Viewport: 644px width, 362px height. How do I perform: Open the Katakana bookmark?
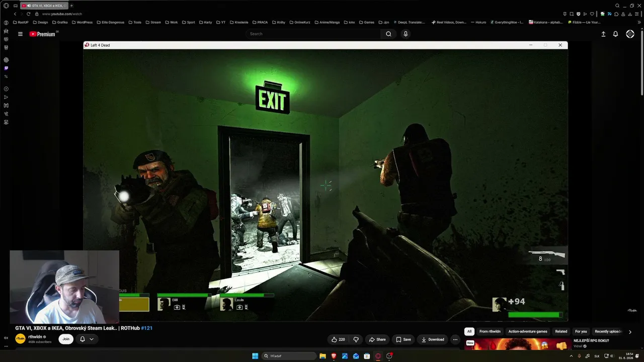pos(545,22)
